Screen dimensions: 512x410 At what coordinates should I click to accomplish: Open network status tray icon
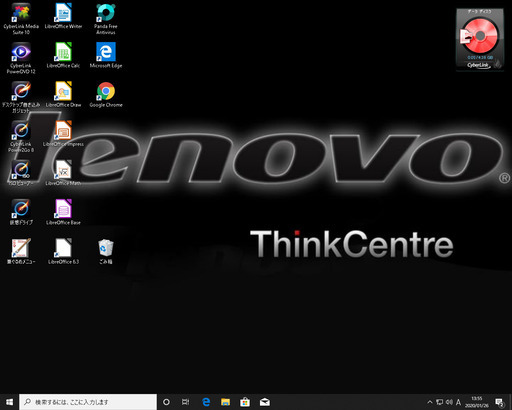click(440, 402)
